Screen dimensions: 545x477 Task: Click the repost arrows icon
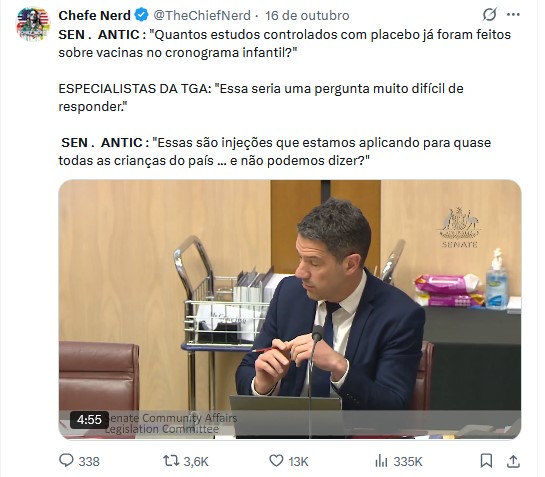[171, 461]
